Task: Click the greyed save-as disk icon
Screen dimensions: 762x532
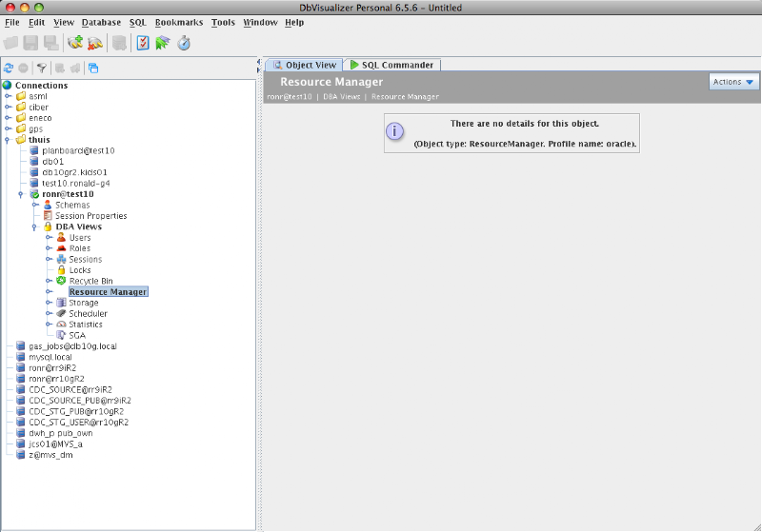Action: (x=51, y=43)
